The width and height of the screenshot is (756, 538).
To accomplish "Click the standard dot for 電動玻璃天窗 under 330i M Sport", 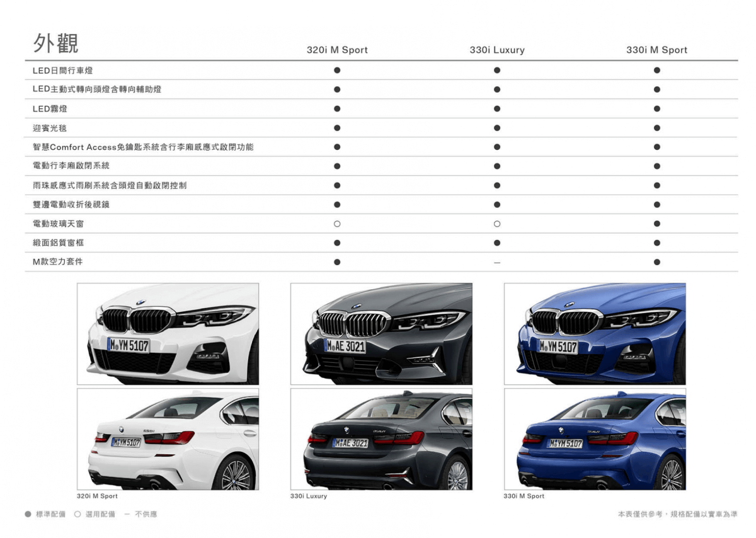I will click(657, 224).
